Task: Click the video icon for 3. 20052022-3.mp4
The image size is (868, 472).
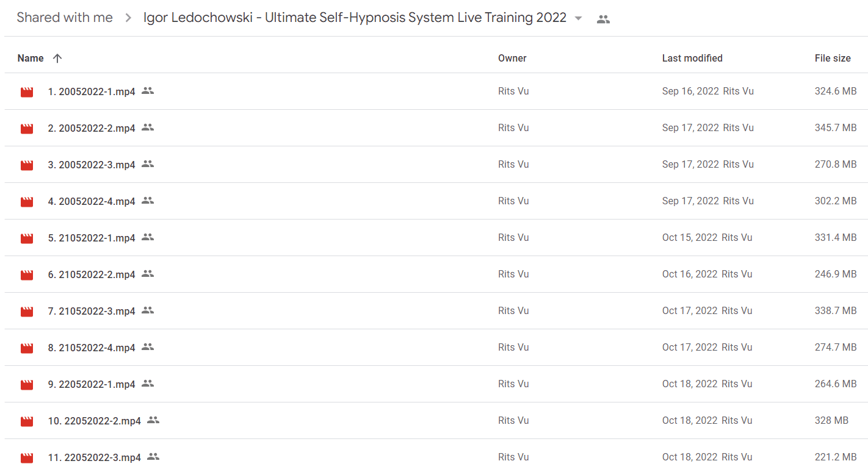Action: tap(27, 165)
